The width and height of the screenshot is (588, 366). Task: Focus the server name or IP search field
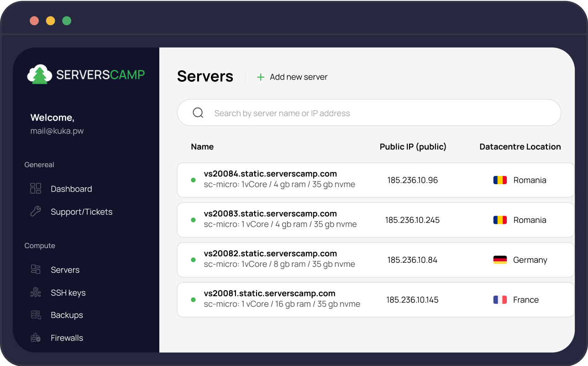[x=374, y=113]
